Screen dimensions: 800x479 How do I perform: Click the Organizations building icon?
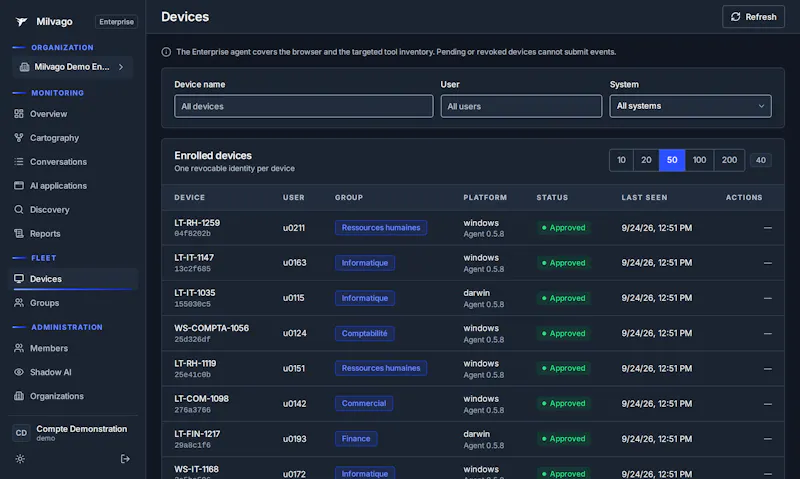coord(19,396)
